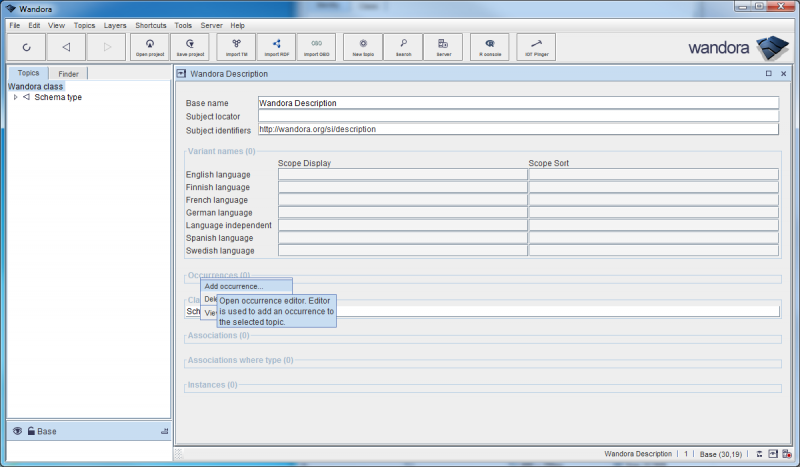This screenshot has height=467, width=800.
Task: Open the Layers menu
Action: [115, 25]
